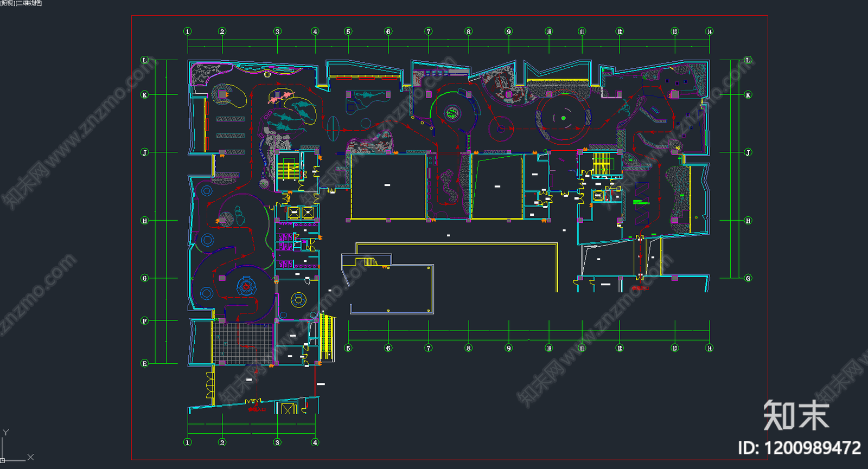The height and width of the screenshot is (469, 868).
Task: Click bottom-row axis bubble 4
Action: click(x=315, y=442)
